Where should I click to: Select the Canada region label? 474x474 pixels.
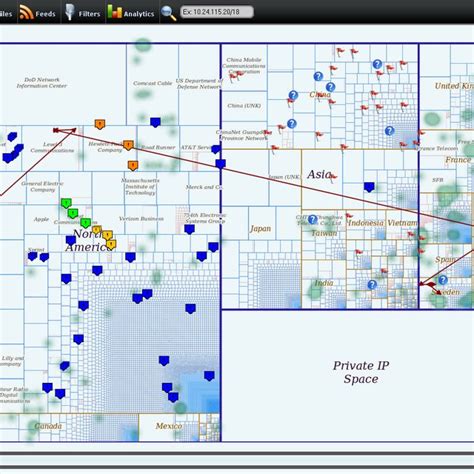coord(48,426)
